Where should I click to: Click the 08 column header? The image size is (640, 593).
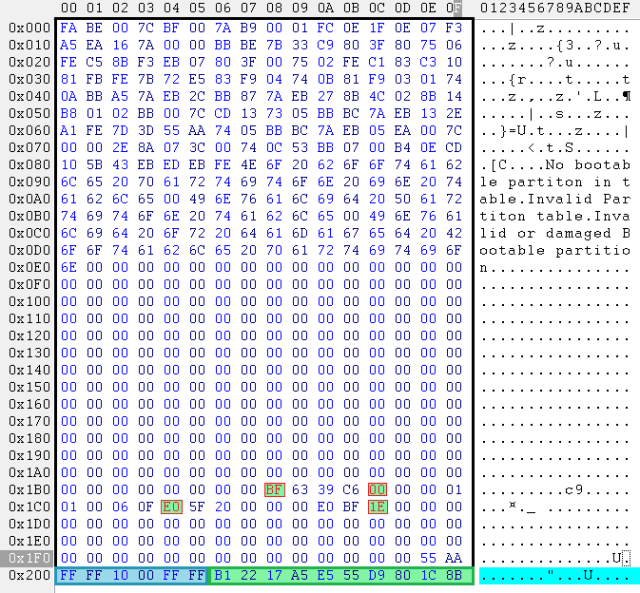(274, 8)
